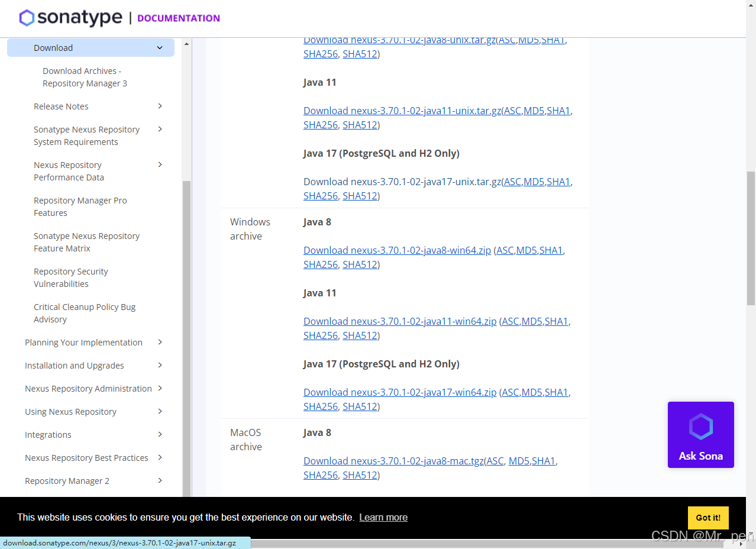The image size is (756, 549).
Task: Expand the Integrations chevron
Action: click(160, 434)
